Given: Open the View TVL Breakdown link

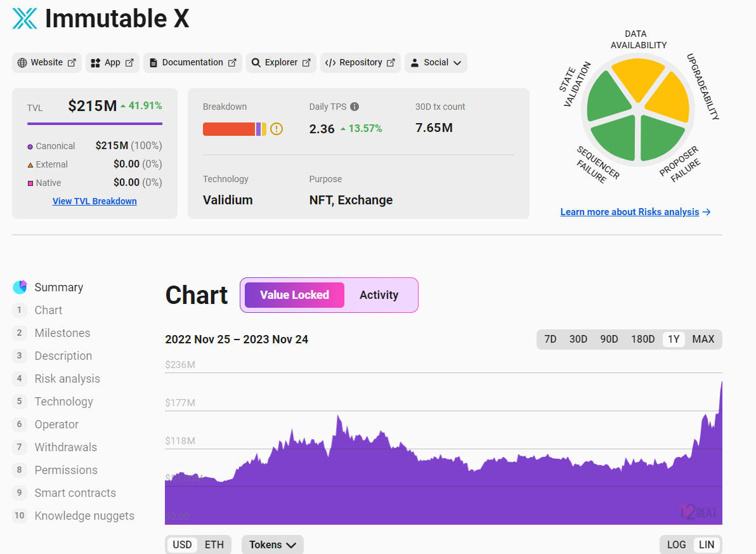Looking at the screenshot, I should pyautogui.click(x=94, y=201).
